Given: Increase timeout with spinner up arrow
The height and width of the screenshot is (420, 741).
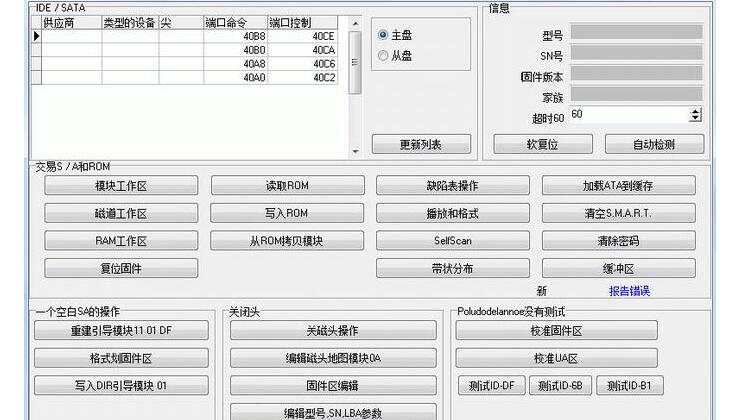Looking at the screenshot, I should point(695,111).
